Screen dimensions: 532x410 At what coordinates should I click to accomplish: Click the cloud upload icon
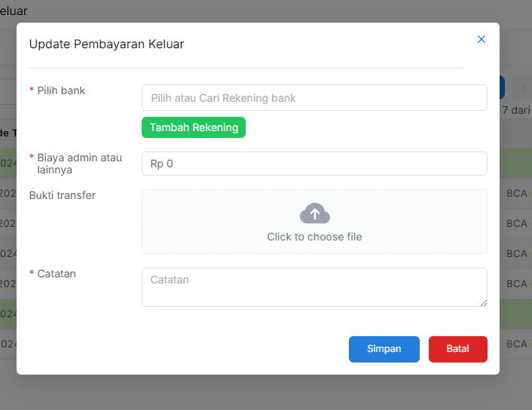point(314,214)
